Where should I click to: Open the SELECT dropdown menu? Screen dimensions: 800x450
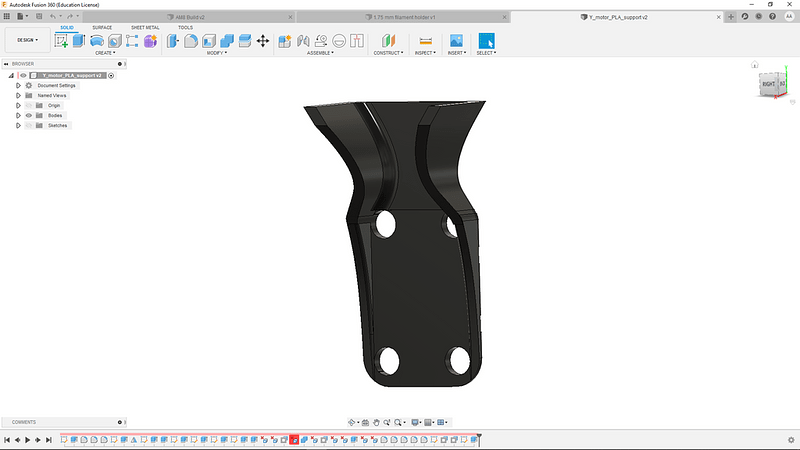click(x=486, y=53)
